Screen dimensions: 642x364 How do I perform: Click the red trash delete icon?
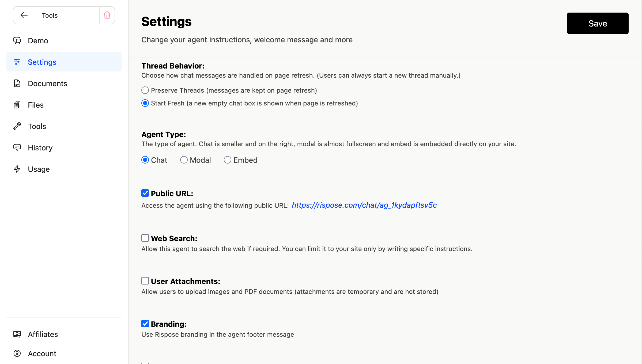click(107, 15)
